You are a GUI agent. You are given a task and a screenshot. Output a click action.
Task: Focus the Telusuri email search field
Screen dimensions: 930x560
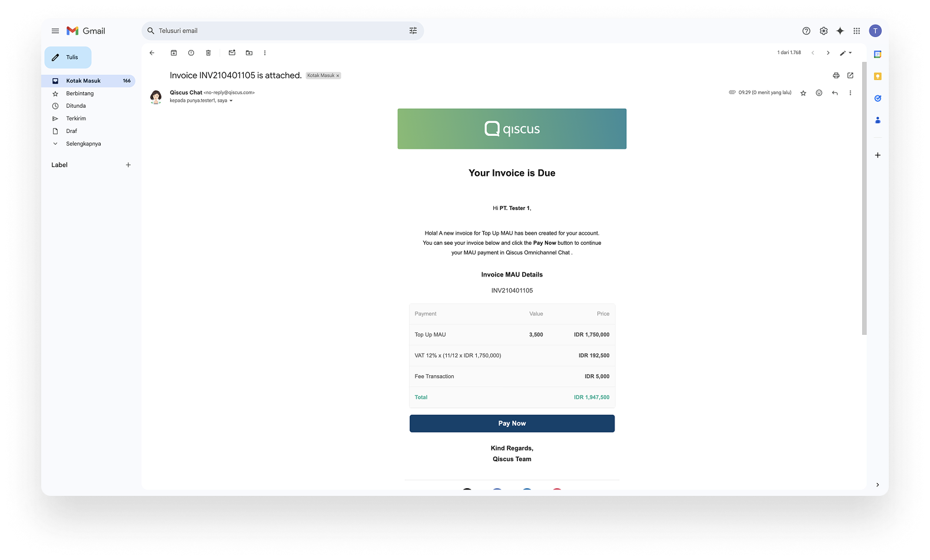(x=283, y=31)
